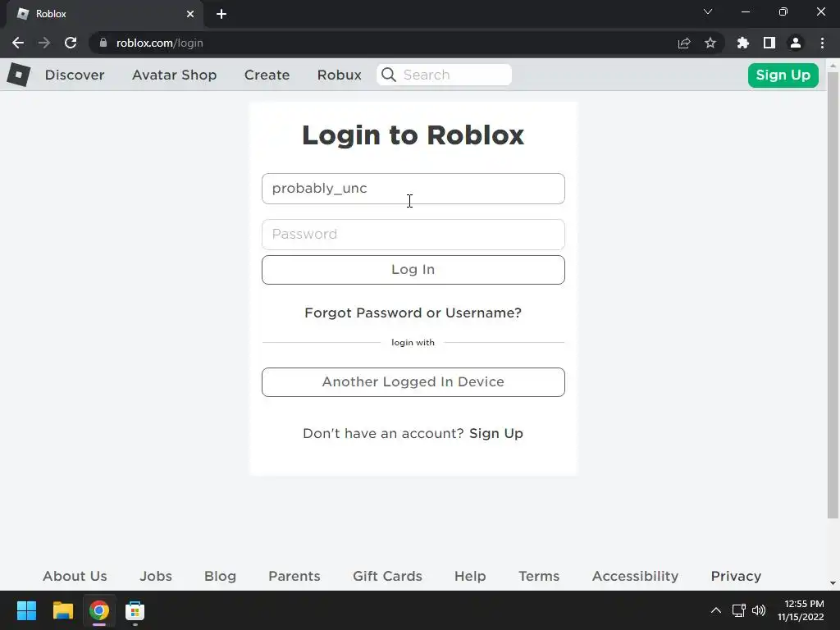Focus the username field with probably_unc
Viewport: 840px width, 630px height.
(413, 189)
